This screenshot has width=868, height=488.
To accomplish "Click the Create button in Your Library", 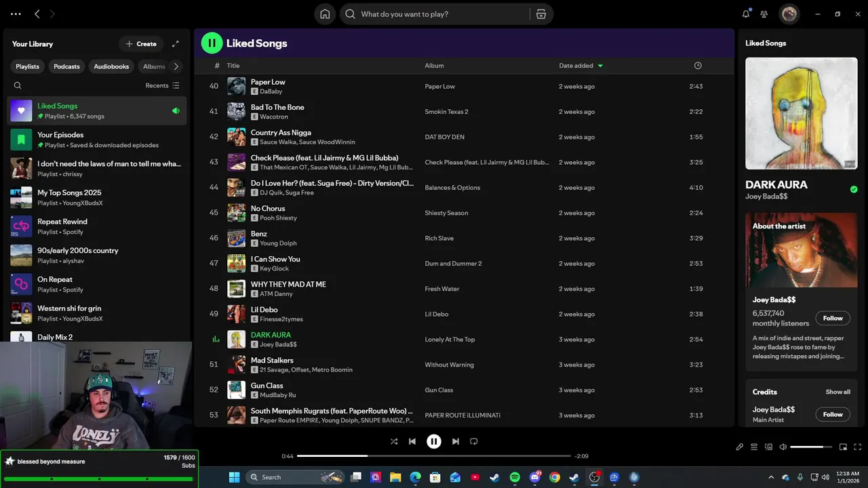I will click(x=141, y=44).
